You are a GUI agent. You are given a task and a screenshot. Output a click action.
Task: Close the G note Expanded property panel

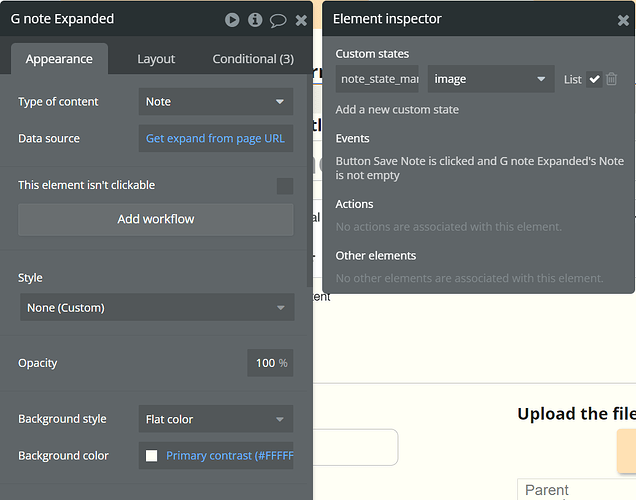pyautogui.click(x=301, y=20)
